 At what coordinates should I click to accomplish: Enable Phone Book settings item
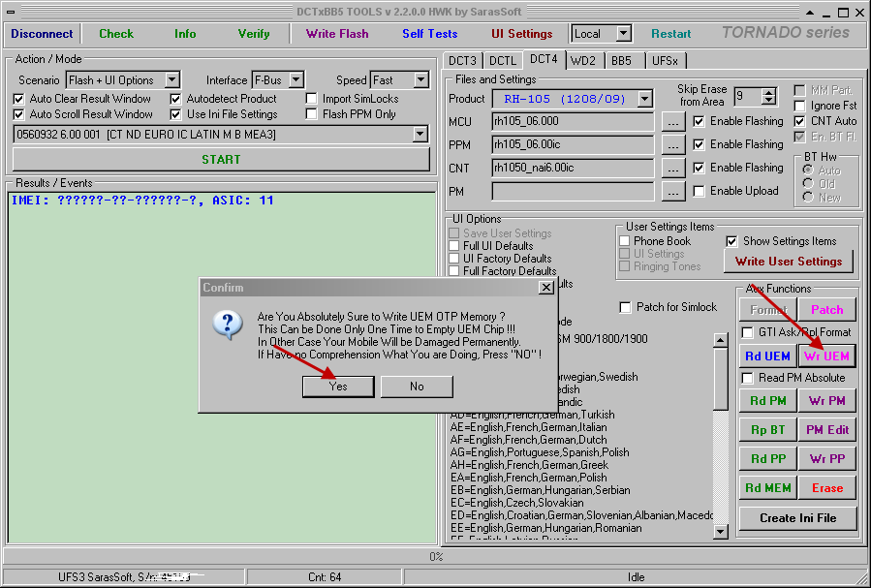click(x=624, y=241)
